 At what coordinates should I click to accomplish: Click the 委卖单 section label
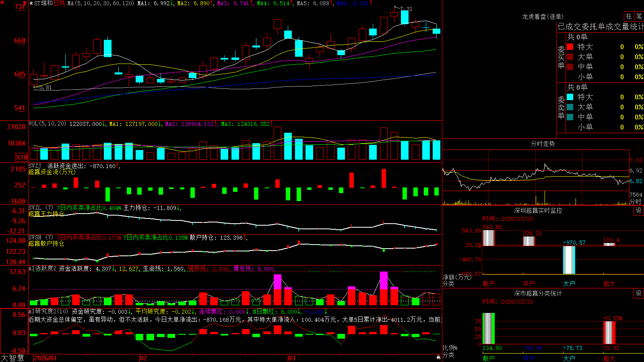click(x=561, y=107)
